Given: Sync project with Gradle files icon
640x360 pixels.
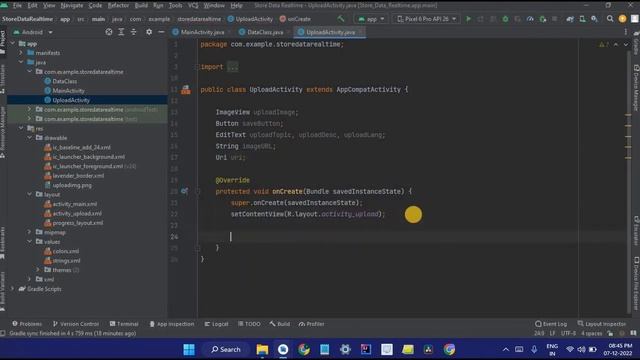Looking at the screenshot, I should [570, 19].
